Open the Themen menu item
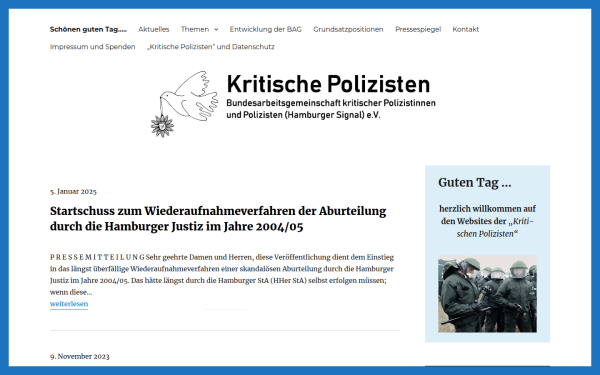The width and height of the screenshot is (600, 375). 195,29
